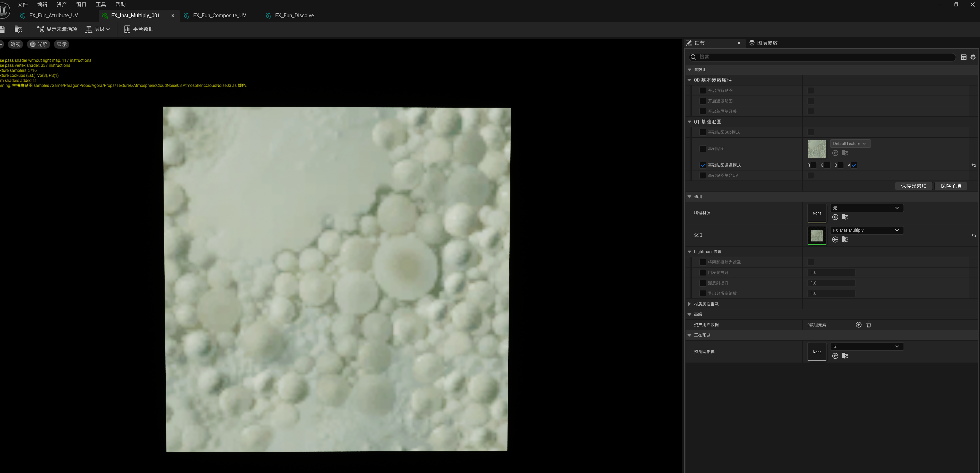This screenshot has height=473, width=980.
Task: Click save sibling (保存兄弟项) button
Action: click(914, 186)
